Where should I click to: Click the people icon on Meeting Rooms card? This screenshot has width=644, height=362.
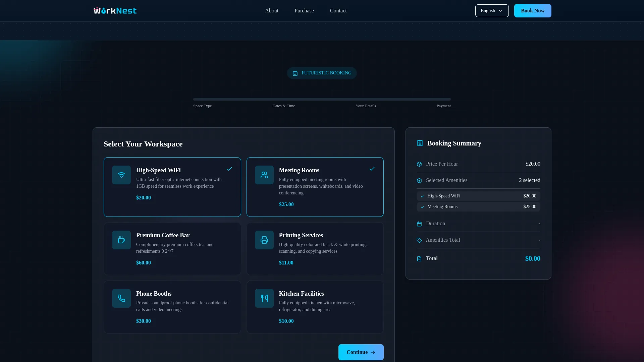(264, 175)
